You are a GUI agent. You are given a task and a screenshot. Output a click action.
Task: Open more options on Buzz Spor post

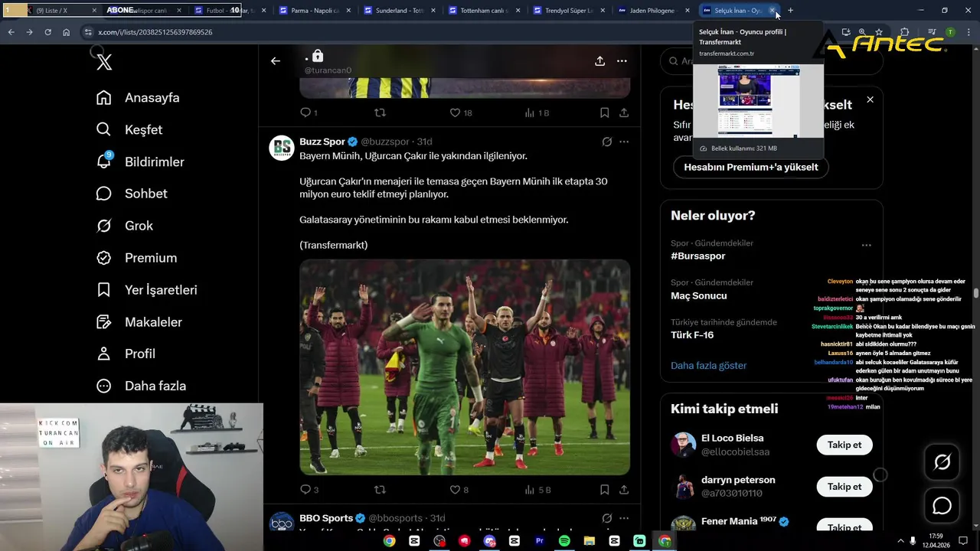(x=624, y=142)
